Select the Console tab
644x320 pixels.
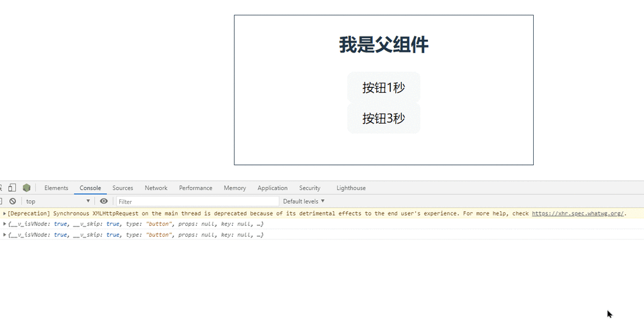pyautogui.click(x=90, y=188)
